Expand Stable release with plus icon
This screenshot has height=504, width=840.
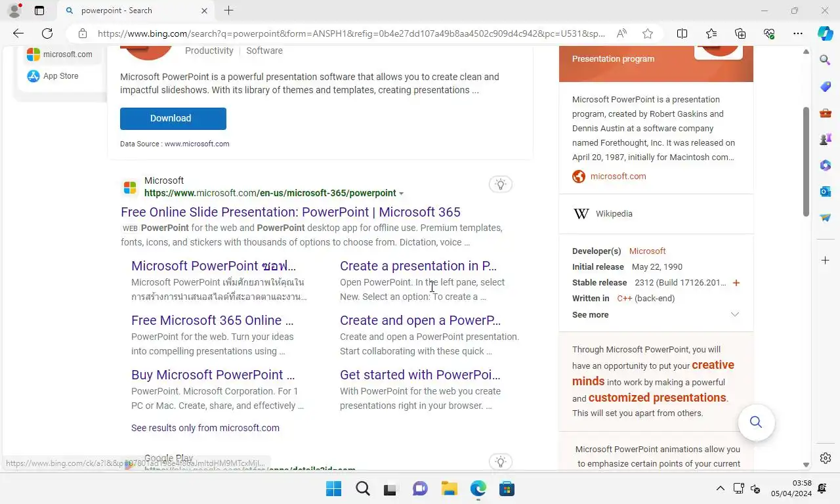coord(736,283)
